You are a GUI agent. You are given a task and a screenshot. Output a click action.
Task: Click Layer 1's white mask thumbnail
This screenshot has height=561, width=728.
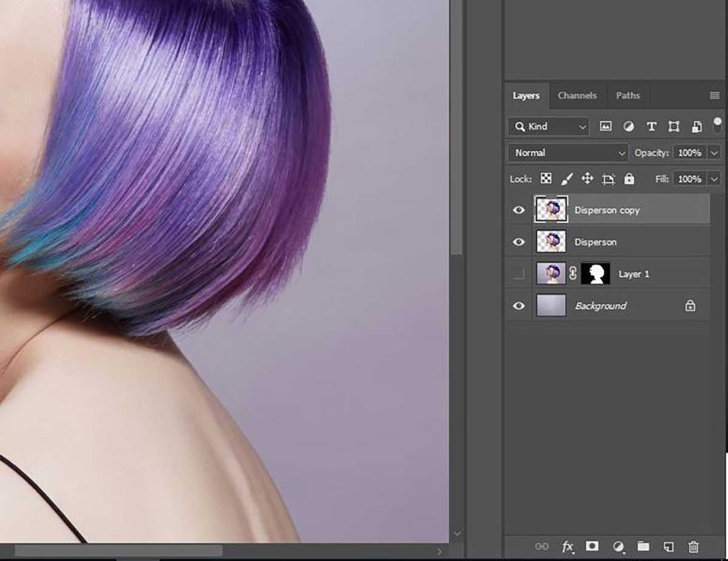595,274
